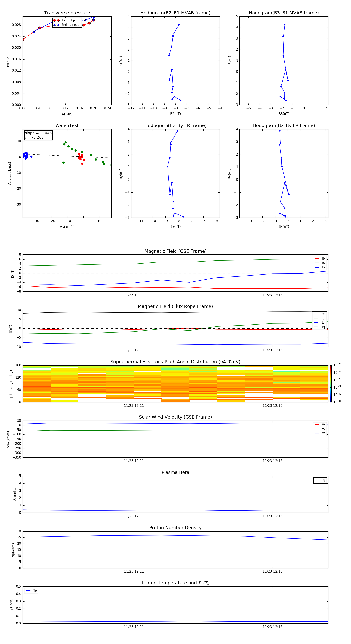Click 'Hodogram(Bx_By FR frame)' title
The height and width of the screenshot is (644, 351).
pyautogui.click(x=284, y=125)
